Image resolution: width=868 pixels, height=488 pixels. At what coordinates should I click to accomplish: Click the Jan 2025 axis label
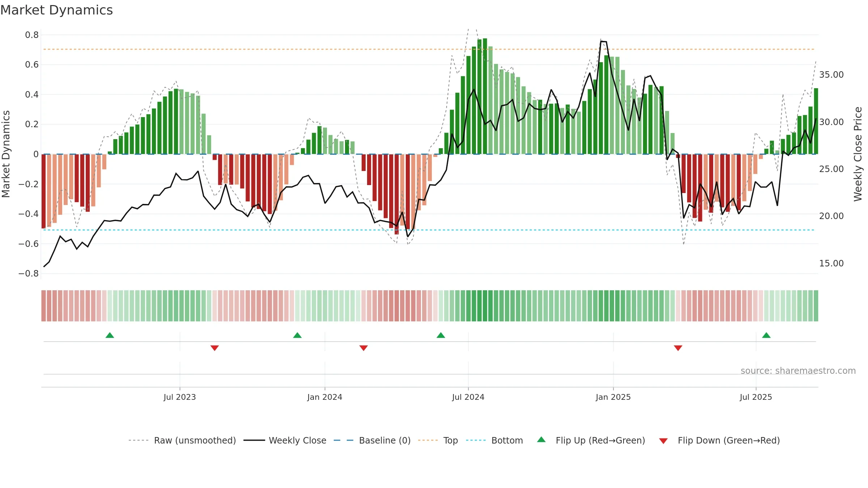click(x=613, y=397)
